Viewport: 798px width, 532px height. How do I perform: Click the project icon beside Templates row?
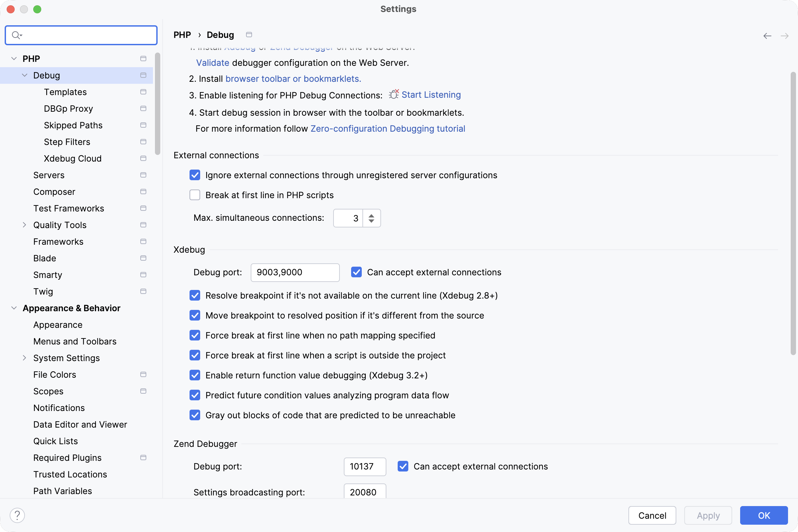(x=143, y=92)
